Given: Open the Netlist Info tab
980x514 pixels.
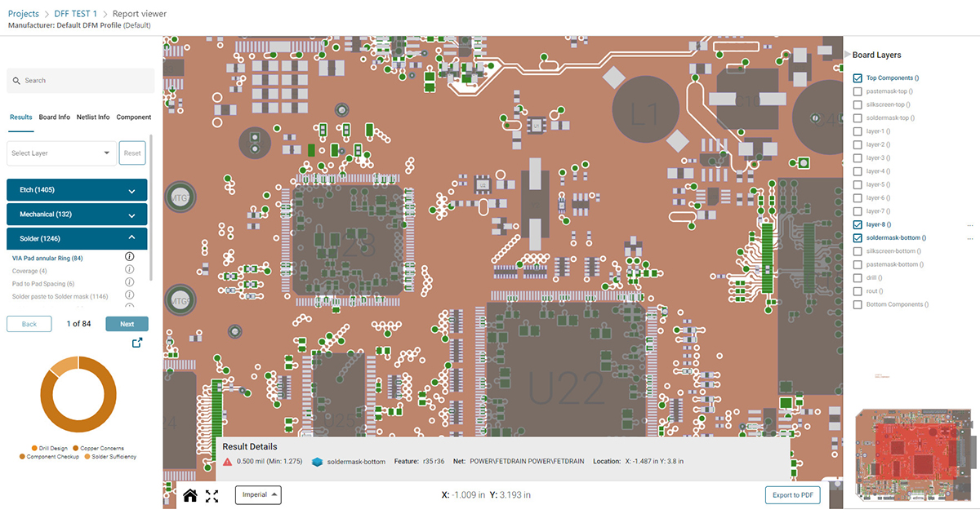Looking at the screenshot, I should pos(92,117).
